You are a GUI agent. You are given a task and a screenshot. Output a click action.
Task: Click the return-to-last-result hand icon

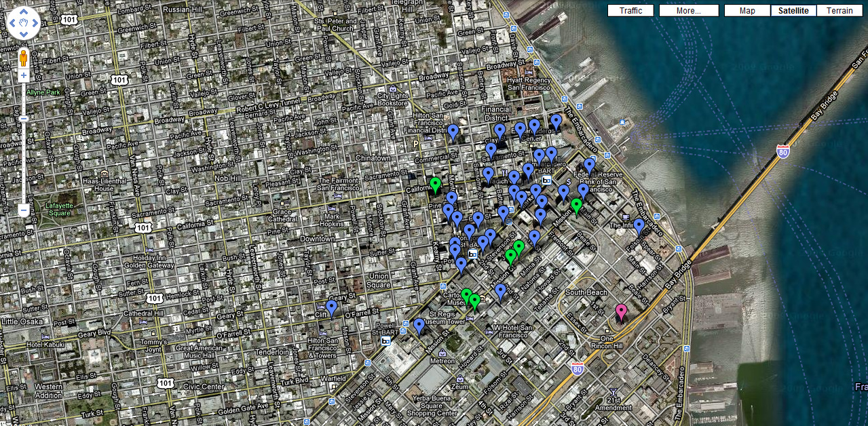pos(24,23)
